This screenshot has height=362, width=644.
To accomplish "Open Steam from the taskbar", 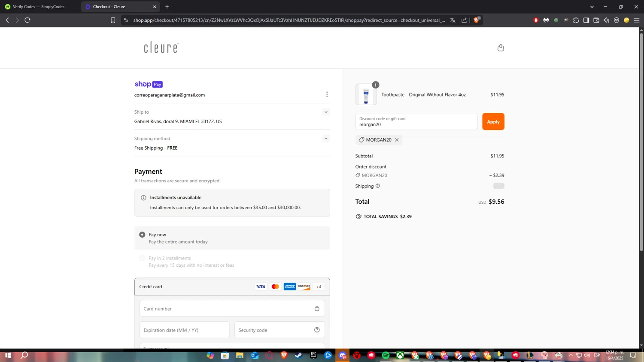I will 298,355.
